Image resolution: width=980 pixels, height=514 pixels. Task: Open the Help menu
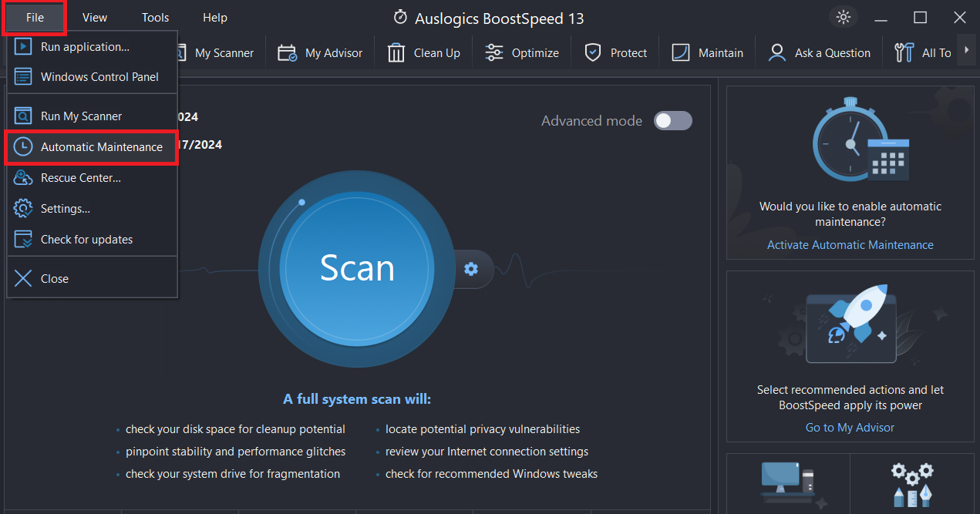click(x=215, y=17)
